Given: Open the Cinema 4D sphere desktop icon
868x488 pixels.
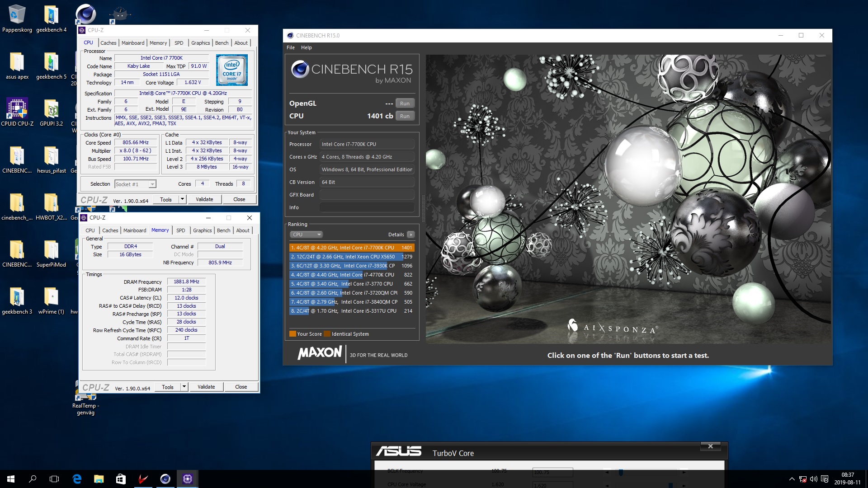Looking at the screenshot, I should [85, 14].
